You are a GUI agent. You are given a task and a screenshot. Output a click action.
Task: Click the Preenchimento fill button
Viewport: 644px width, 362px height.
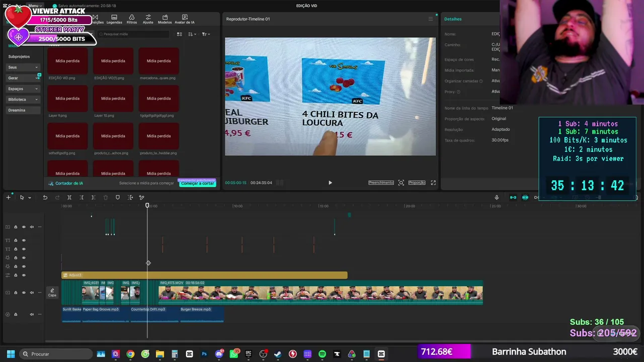(381, 183)
